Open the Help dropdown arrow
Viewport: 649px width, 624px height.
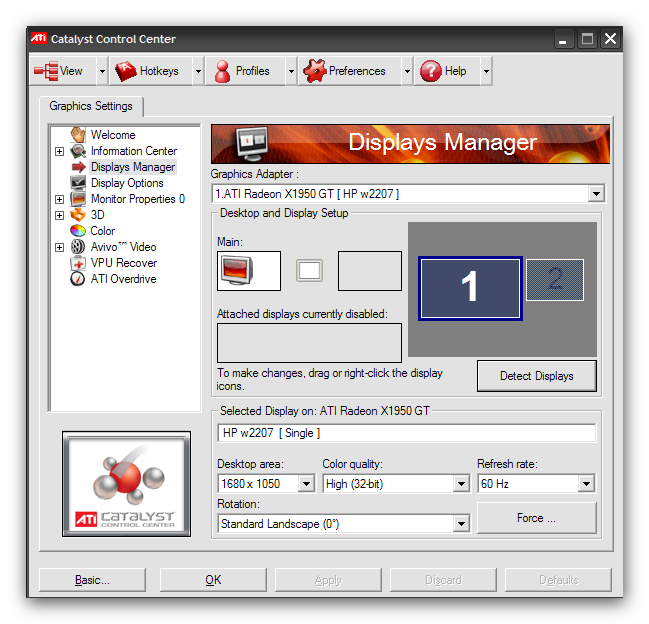(486, 71)
